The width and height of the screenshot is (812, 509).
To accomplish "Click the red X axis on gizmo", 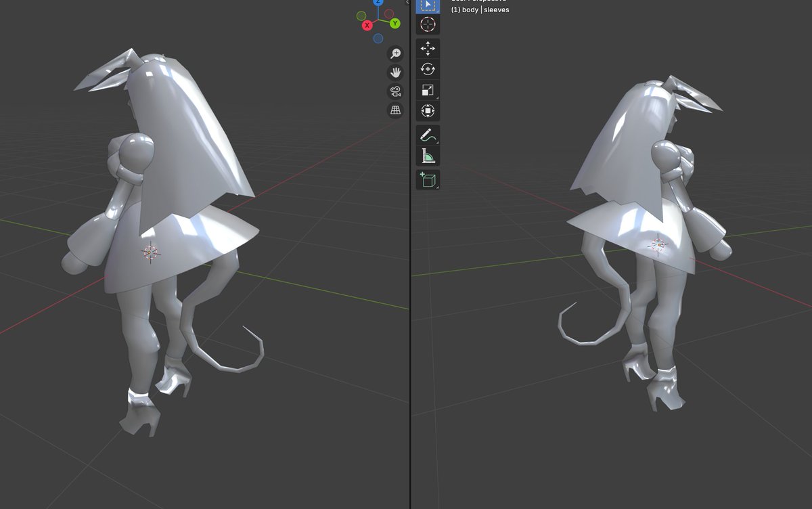I will tap(367, 25).
